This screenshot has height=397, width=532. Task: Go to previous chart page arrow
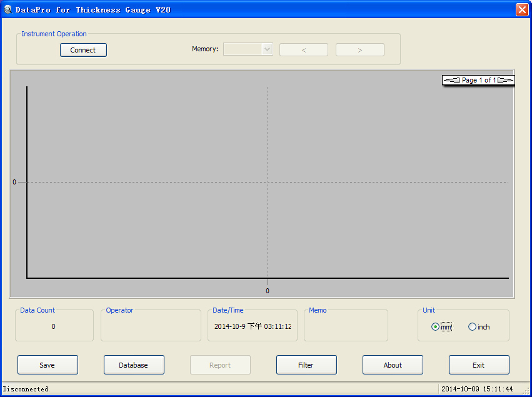[x=452, y=80]
